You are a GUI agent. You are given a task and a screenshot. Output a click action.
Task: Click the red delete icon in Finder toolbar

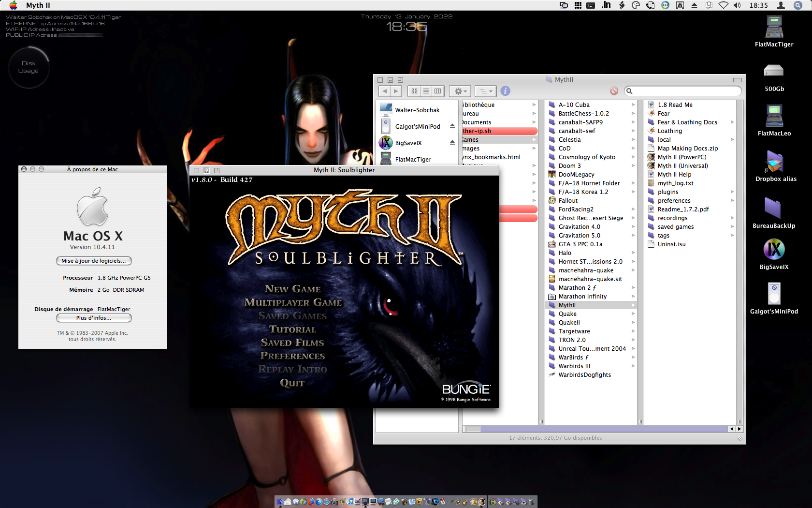point(614,91)
